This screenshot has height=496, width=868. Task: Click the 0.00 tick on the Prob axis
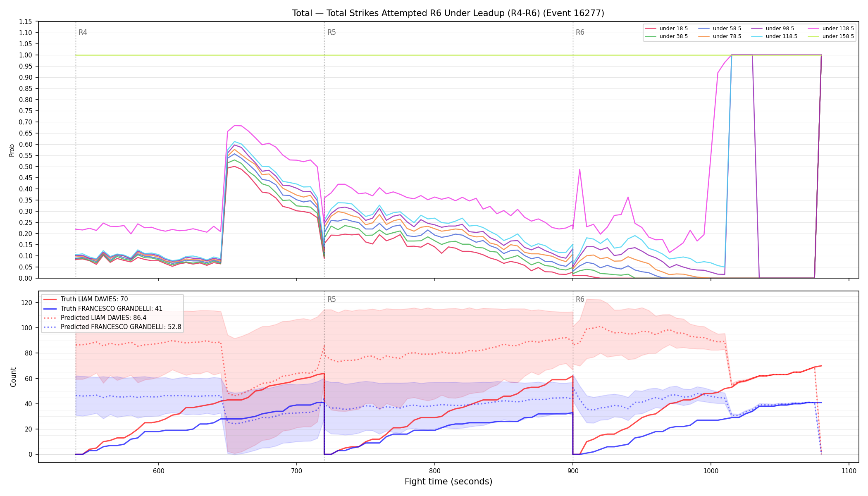[26, 278]
